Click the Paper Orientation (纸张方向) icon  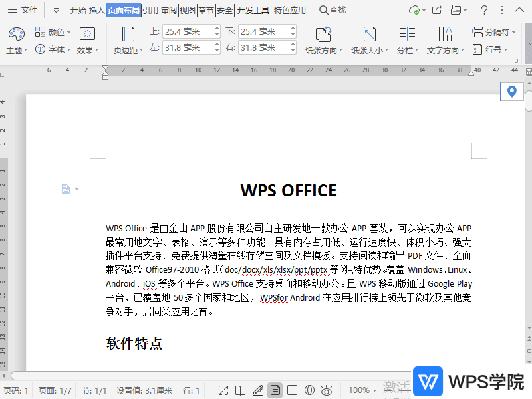(323, 37)
